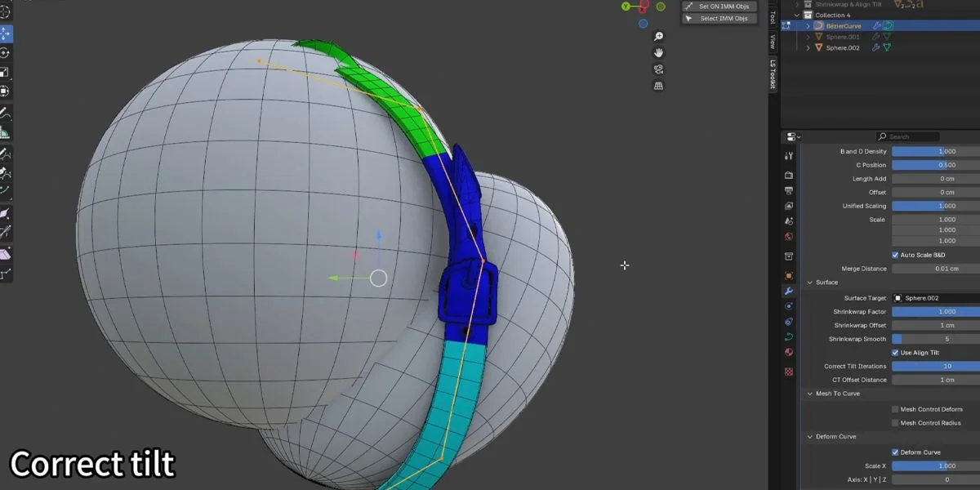Click the Select IMM Objs button

[719, 19]
